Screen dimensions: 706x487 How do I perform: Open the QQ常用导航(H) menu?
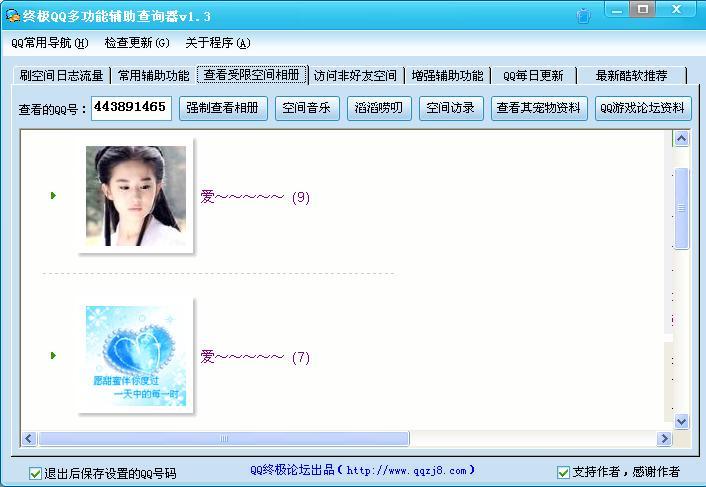(x=50, y=43)
